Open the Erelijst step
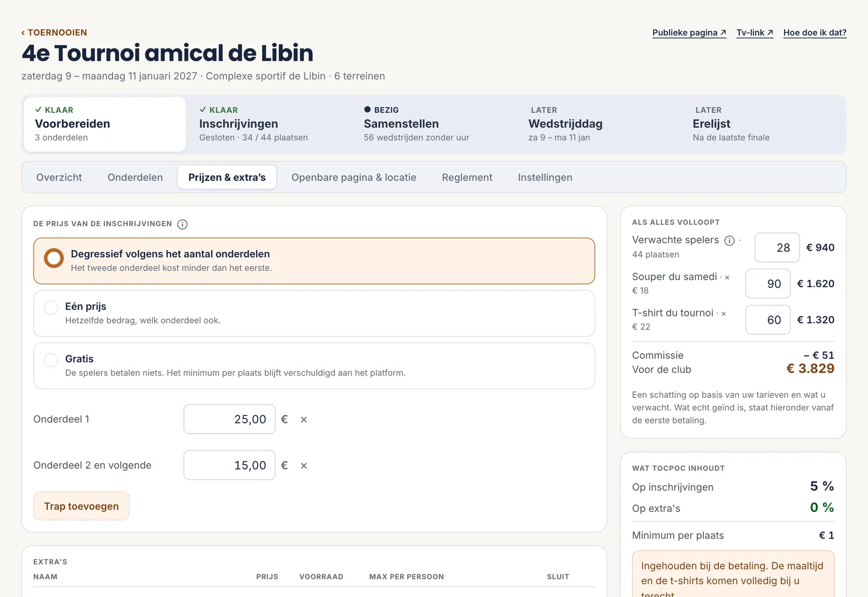The width and height of the screenshot is (868, 597). click(763, 124)
